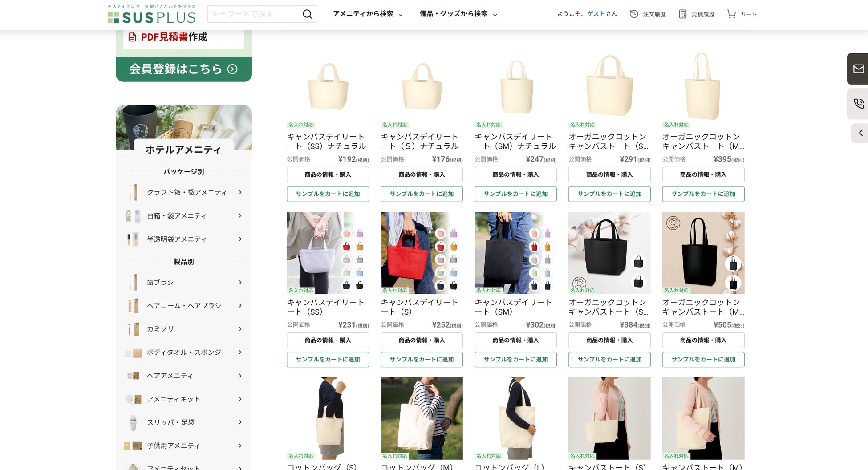Expand カミソリ chevron arrow
This screenshot has width=868, height=470.
click(x=240, y=329)
